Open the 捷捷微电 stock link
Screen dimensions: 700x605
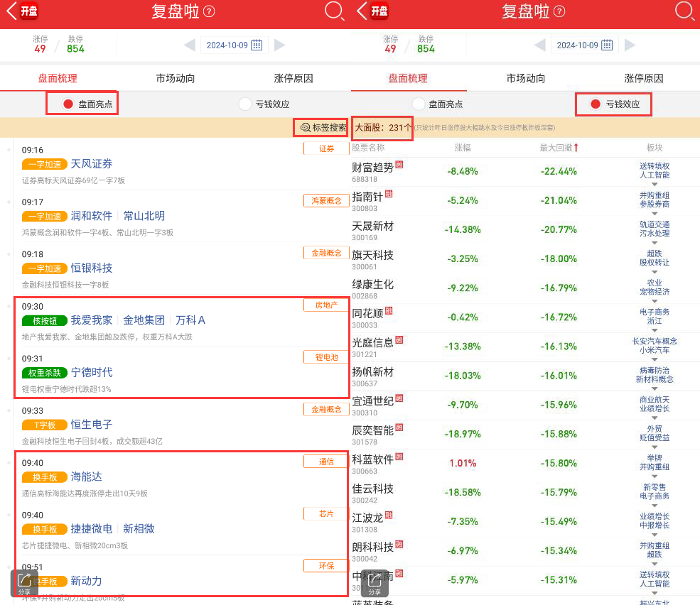[92, 529]
